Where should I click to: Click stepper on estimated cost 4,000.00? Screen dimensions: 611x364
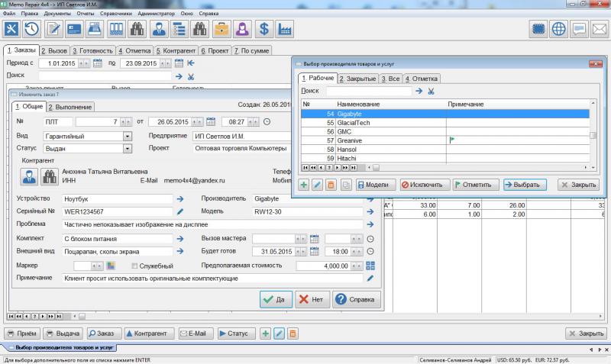tap(357, 266)
